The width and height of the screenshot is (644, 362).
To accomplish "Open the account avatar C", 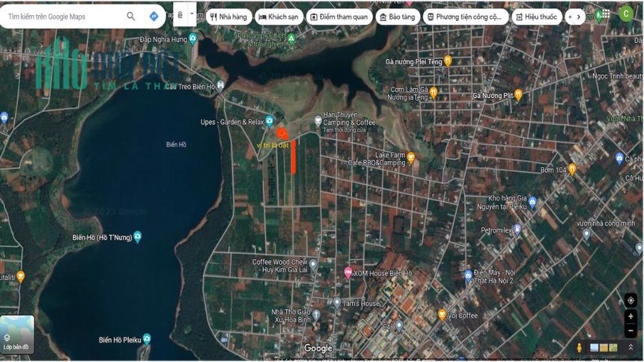I will point(626,14).
